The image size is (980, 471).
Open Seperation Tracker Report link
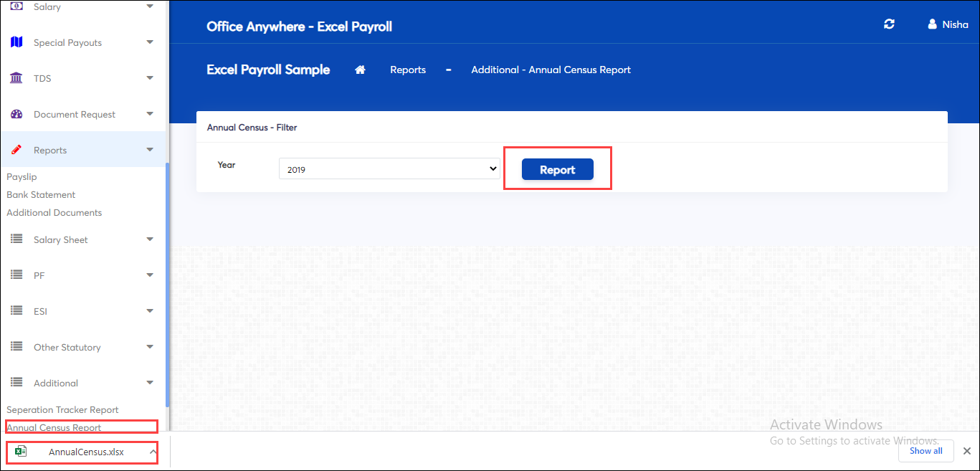click(62, 409)
